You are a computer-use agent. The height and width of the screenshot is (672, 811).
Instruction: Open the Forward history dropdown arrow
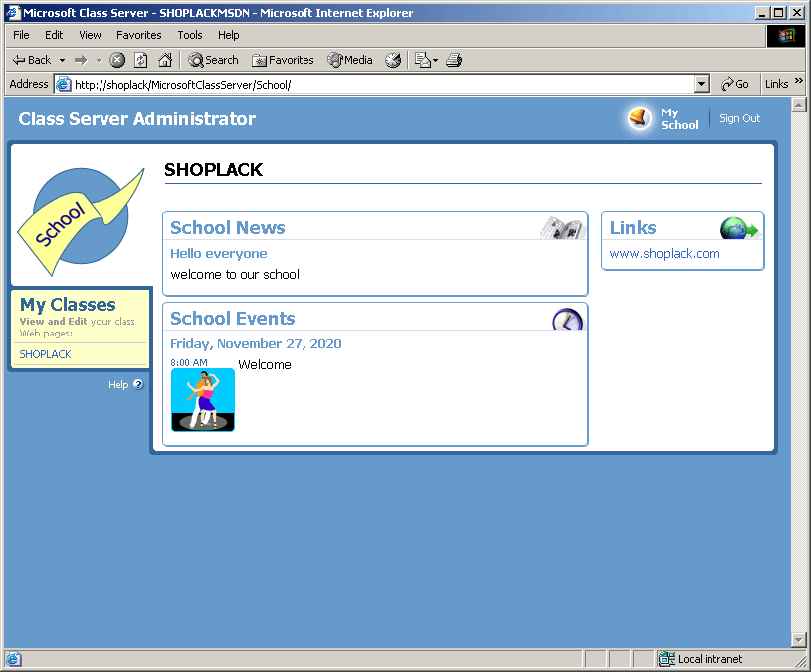coord(99,60)
